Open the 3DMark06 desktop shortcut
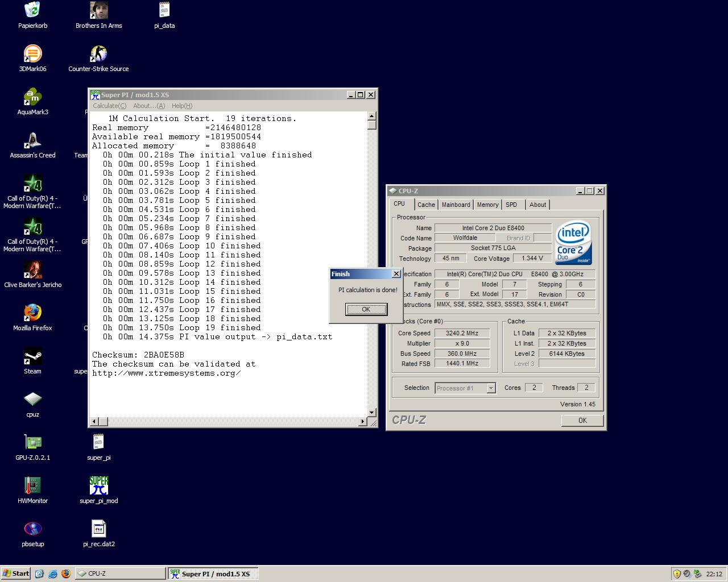The width and height of the screenshot is (728, 582). click(x=32, y=55)
